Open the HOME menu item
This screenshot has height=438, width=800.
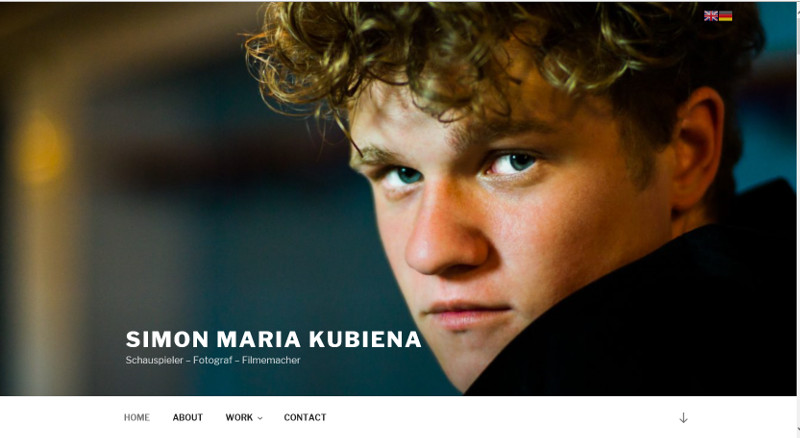(137, 418)
